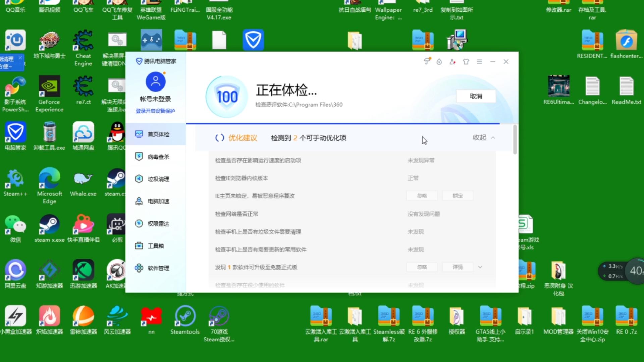Open re7.ct desktop file

pyautogui.click(x=83, y=90)
